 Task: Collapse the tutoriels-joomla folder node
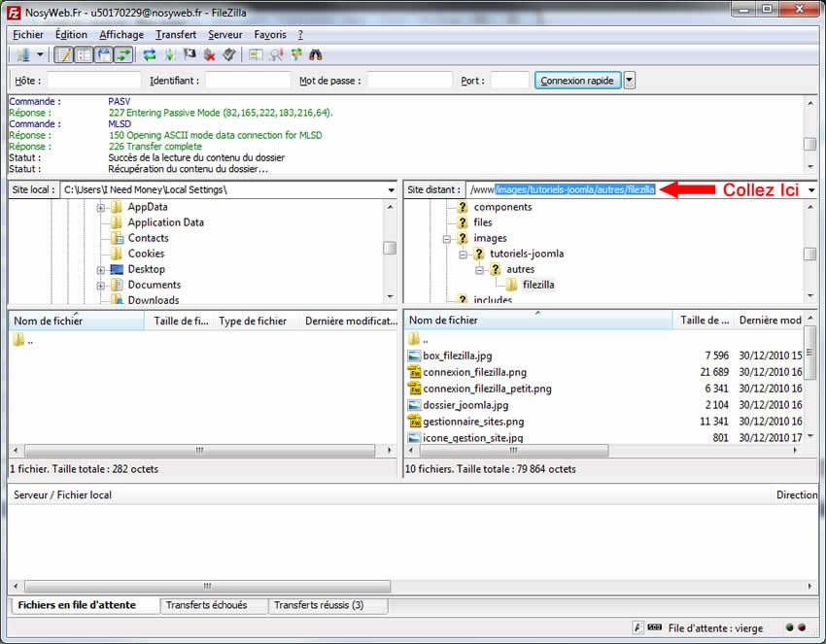(x=463, y=254)
